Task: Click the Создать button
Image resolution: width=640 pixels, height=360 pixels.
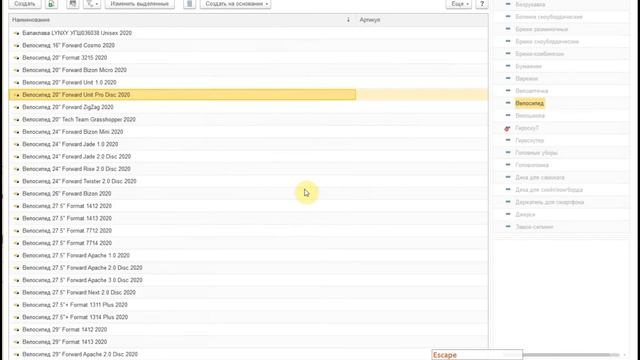Action: [24, 4]
